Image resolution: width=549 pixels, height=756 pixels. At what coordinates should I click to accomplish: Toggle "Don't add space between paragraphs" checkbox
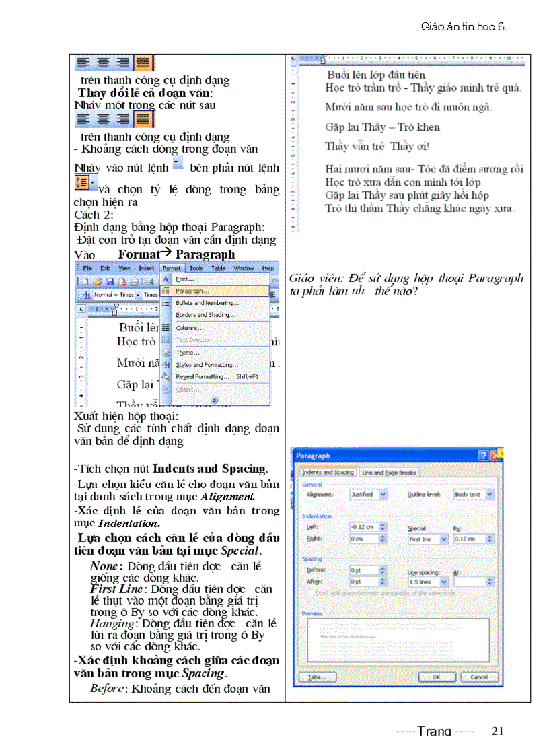310,593
